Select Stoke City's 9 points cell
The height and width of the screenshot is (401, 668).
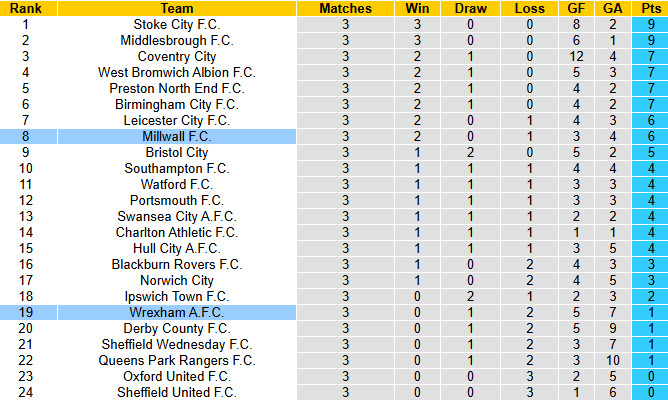pos(649,24)
